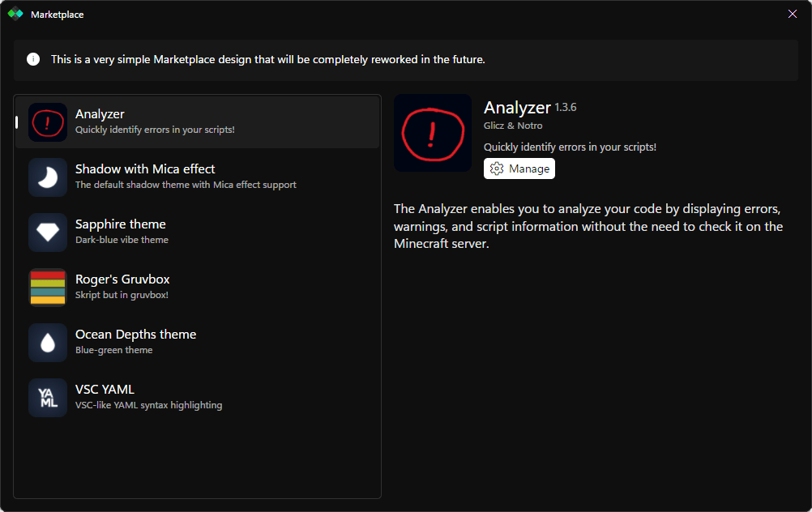Screen dimensions: 812x512
Task: Click the Ocean Depths water droplet icon
Action: 48,343
